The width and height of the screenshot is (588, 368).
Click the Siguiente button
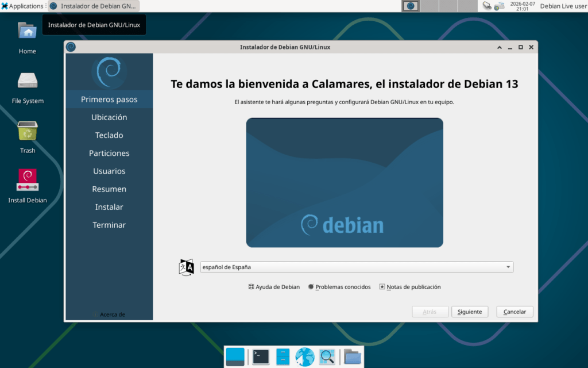(x=469, y=312)
